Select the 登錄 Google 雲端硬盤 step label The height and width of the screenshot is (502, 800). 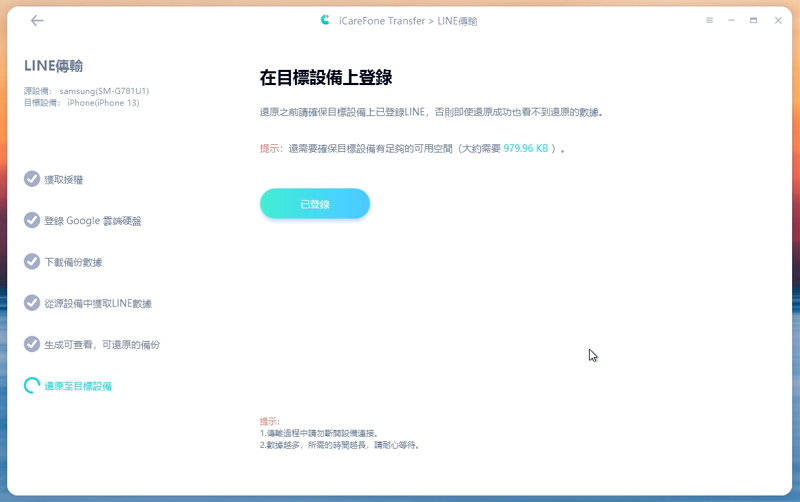pos(92,221)
